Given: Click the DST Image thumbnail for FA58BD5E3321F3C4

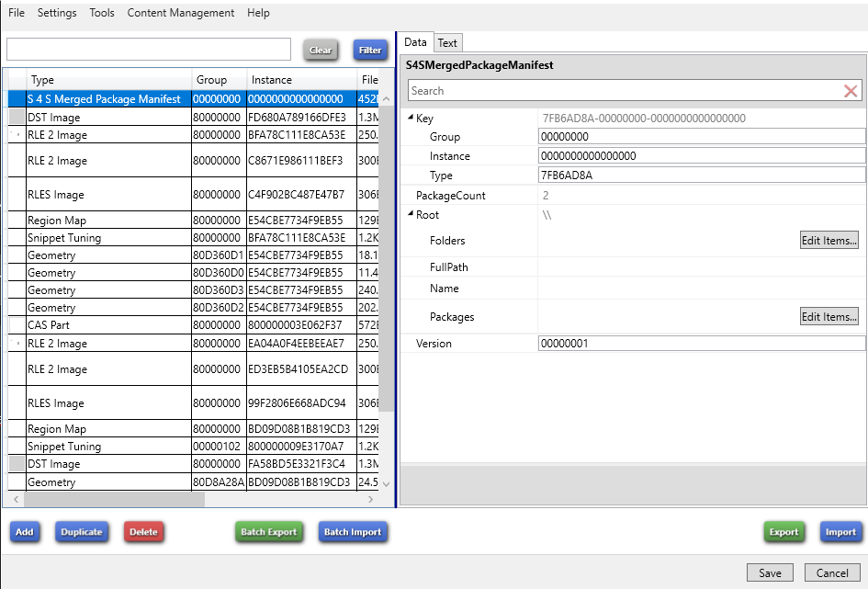Looking at the screenshot, I should [x=17, y=463].
